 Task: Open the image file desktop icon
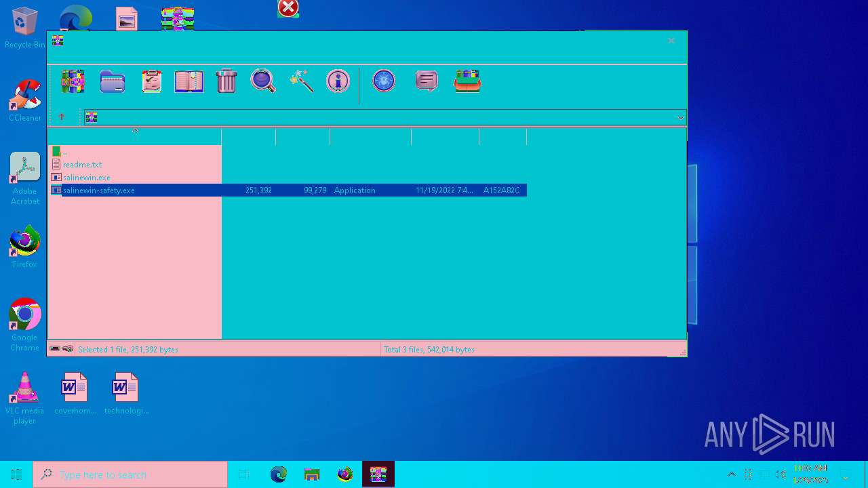click(x=126, y=18)
